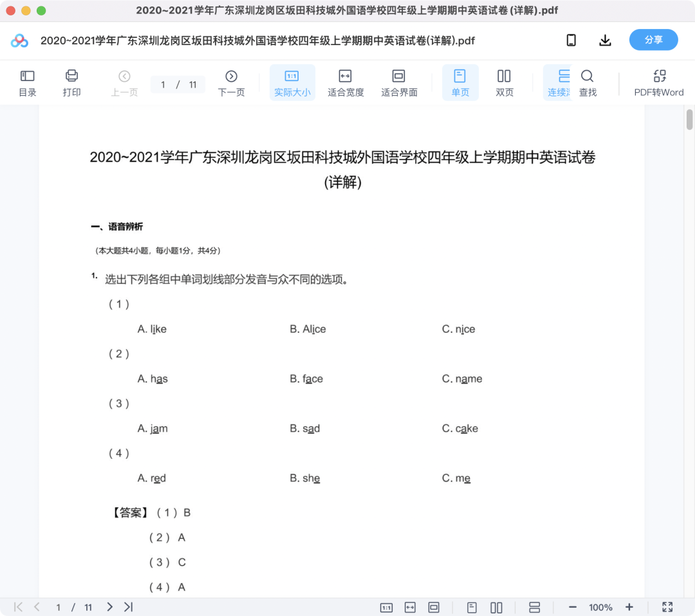Click option C. nice
Image resolution: width=695 pixels, height=616 pixels.
(458, 329)
